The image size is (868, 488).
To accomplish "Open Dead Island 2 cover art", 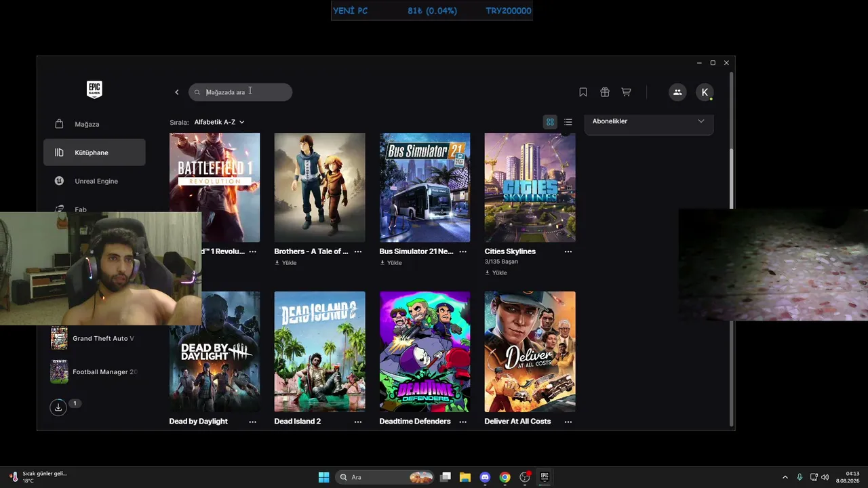I will (x=319, y=352).
